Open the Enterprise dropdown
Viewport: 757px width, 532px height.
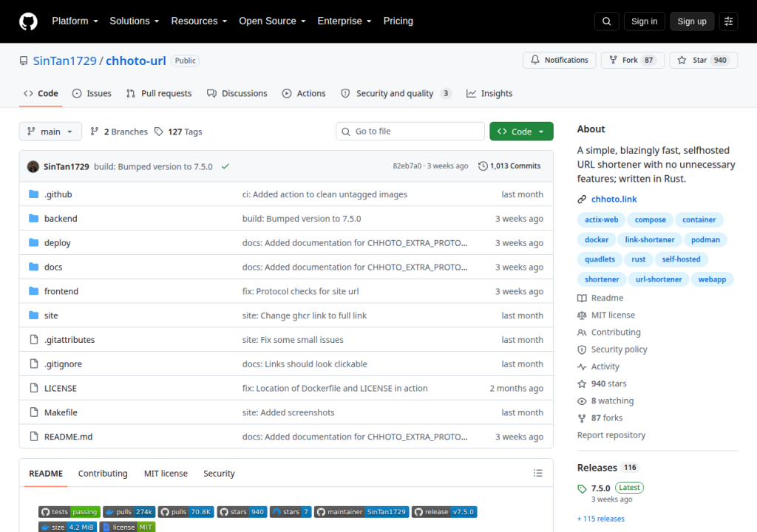[344, 21]
